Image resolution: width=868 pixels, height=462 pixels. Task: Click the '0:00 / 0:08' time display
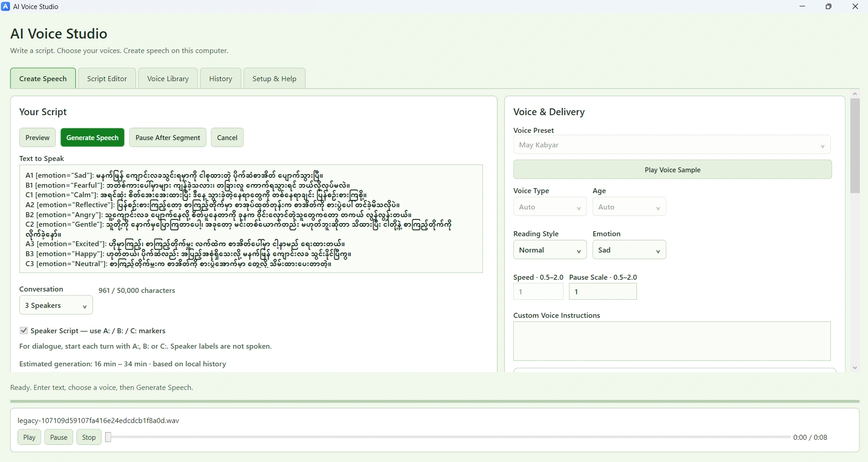click(810, 437)
